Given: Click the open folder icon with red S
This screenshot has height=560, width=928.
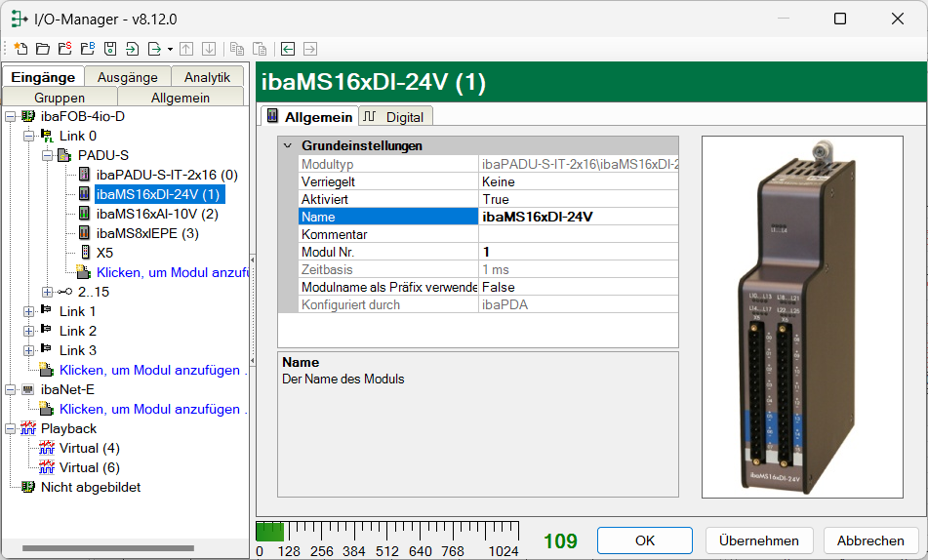Looking at the screenshot, I should (x=64, y=49).
